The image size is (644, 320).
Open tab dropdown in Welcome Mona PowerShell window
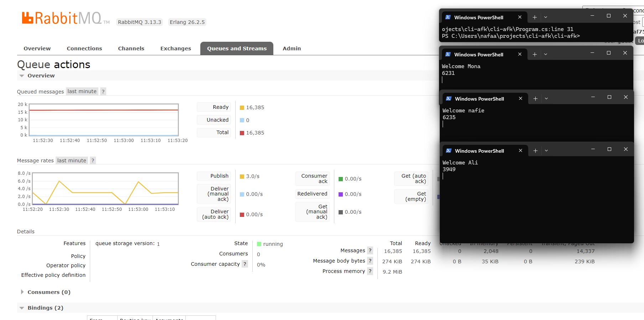click(x=546, y=54)
